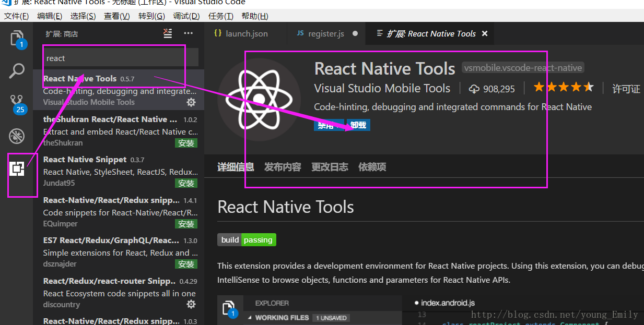Click Visual Studio Mobile Tools publisher link

coord(382,88)
